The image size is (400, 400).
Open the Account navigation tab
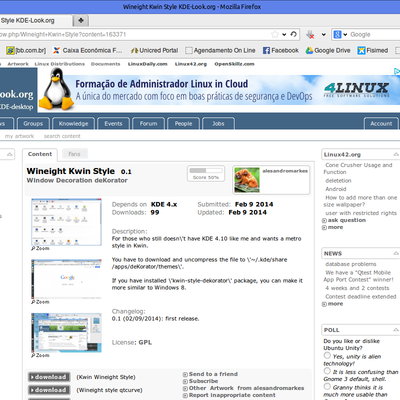click(381, 124)
